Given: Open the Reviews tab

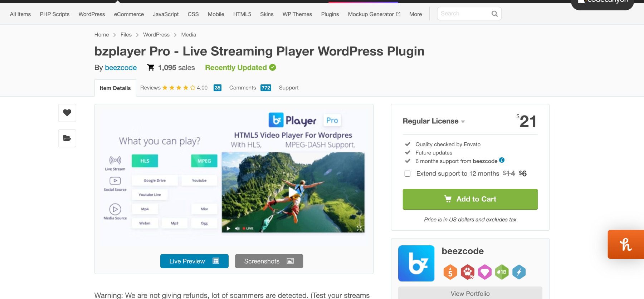Looking at the screenshot, I should tap(150, 88).
